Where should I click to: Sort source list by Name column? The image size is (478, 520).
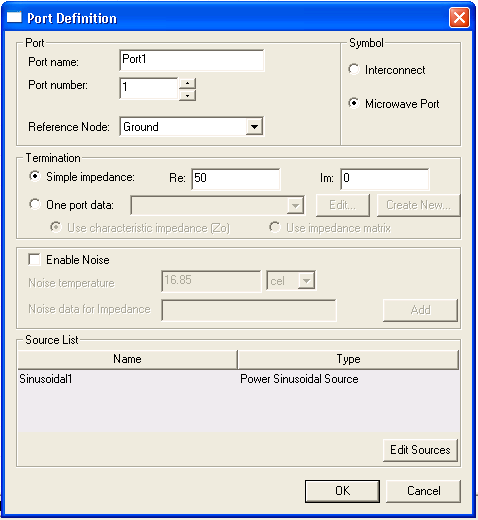tap(127, 359)
